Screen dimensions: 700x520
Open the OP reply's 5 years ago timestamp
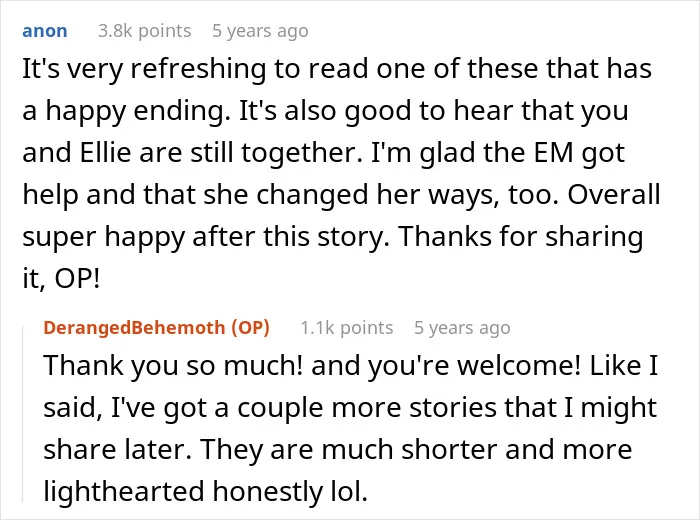point(462,328)
